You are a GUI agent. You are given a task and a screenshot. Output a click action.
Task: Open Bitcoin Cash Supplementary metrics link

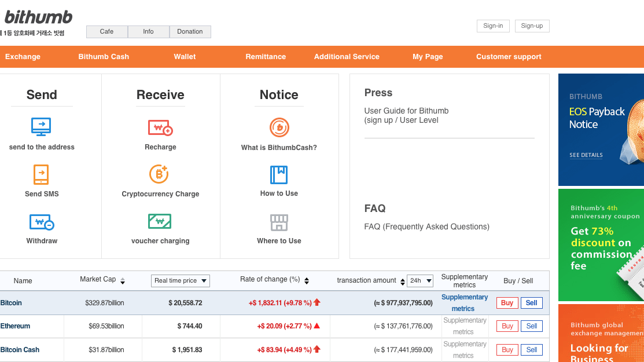coord(464,350)
